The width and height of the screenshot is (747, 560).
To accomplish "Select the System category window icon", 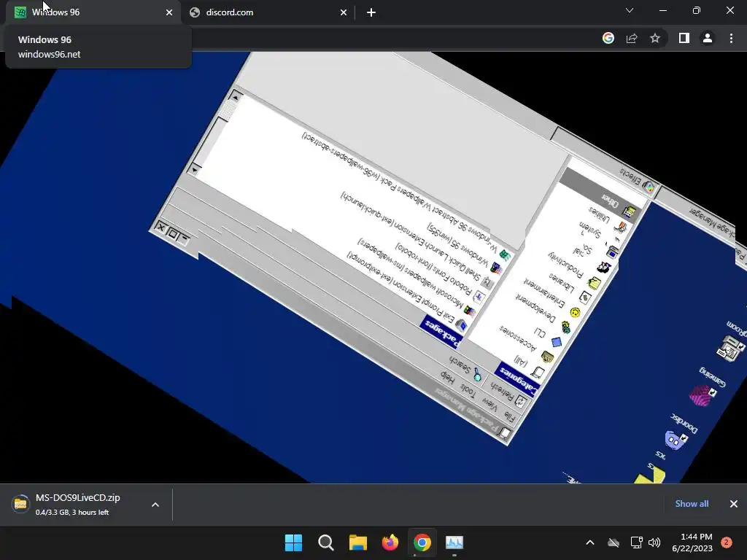I will tap(613, 252).
